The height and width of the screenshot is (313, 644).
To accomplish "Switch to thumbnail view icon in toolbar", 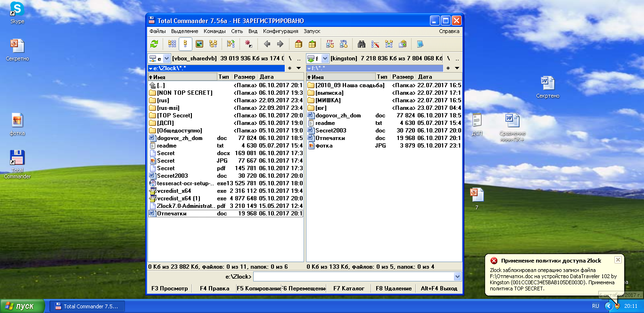I will click(199, 44).
